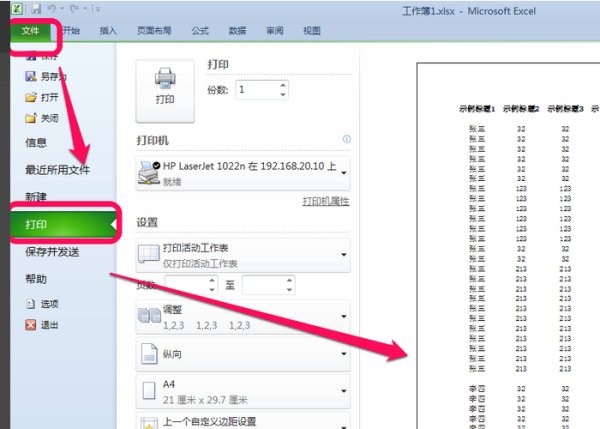Click the paper icon beside A4

(149, 391)
